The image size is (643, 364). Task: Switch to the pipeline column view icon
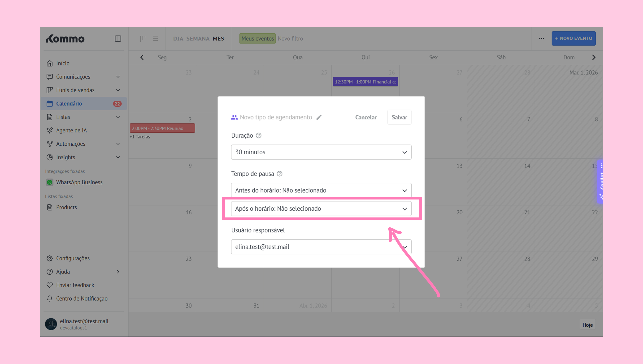point(143,39)
